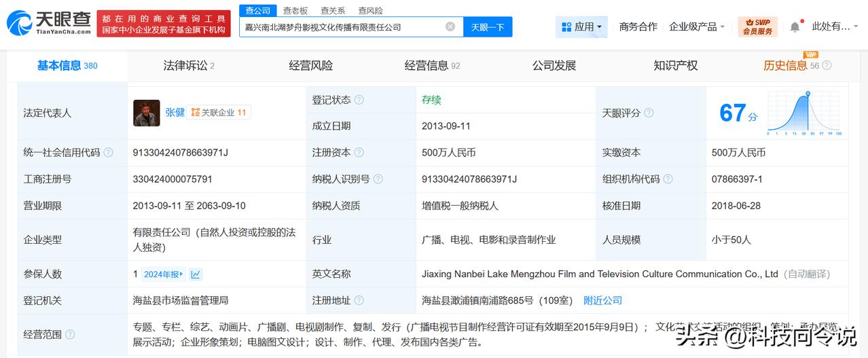View help icon next to 经营范围
The width and height of the screenshot is (868, 358).
69,334
